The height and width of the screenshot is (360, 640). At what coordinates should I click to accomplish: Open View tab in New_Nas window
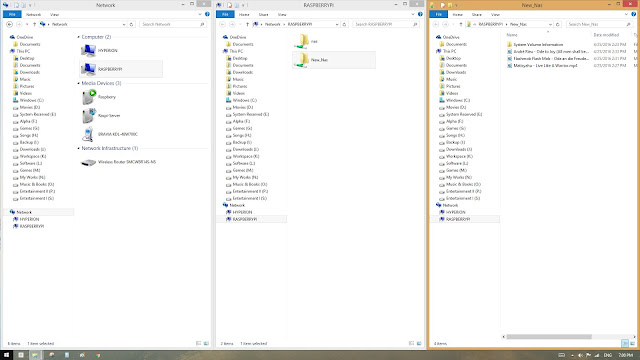pyautogui.click(x=495, y=14)
